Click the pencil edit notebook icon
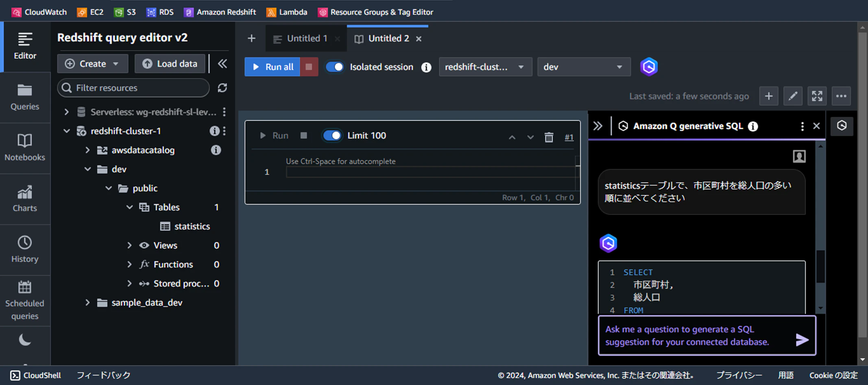 coord(793,96)
